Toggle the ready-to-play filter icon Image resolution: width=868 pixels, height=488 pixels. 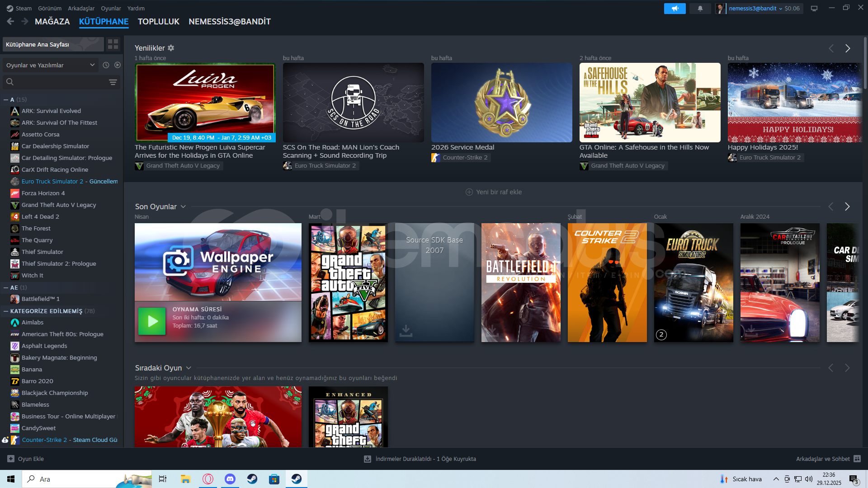(x=118, y=65)
